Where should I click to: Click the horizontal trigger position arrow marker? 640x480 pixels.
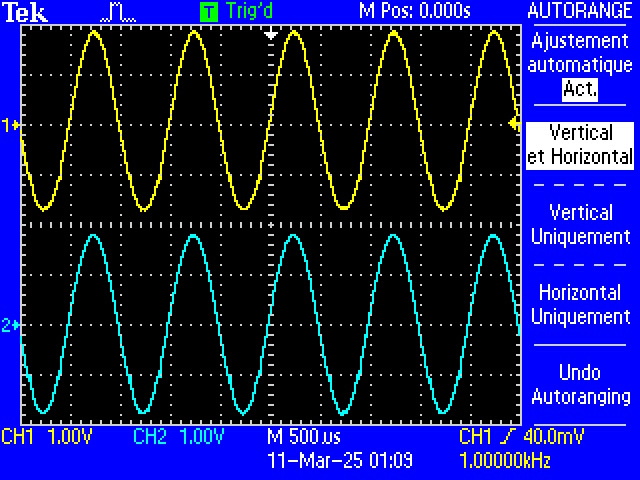click(x=271, y=34)
